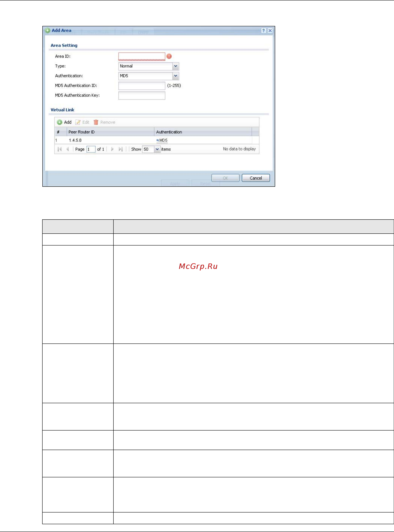Click the MD5 Authentication ID field

pyautogui.click(x=142, y=86)
